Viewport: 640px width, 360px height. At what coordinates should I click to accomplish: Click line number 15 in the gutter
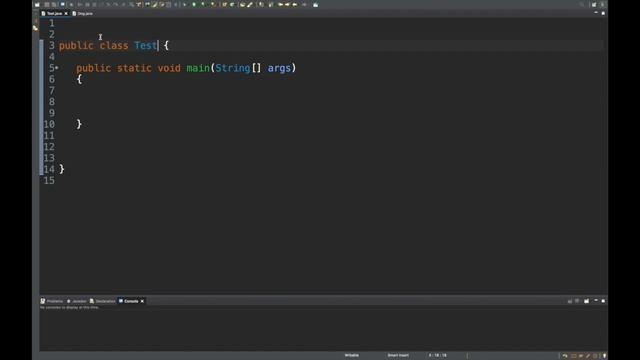tap(49, 180)
